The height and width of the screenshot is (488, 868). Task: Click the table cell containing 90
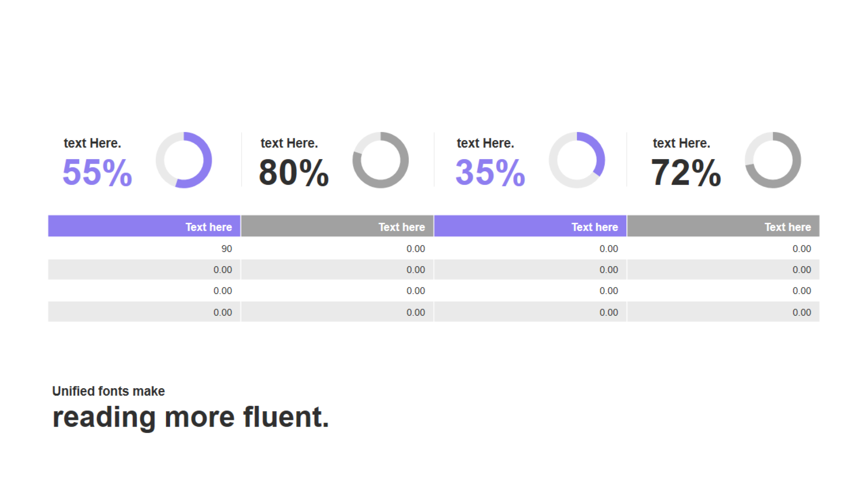coord(144,249)
